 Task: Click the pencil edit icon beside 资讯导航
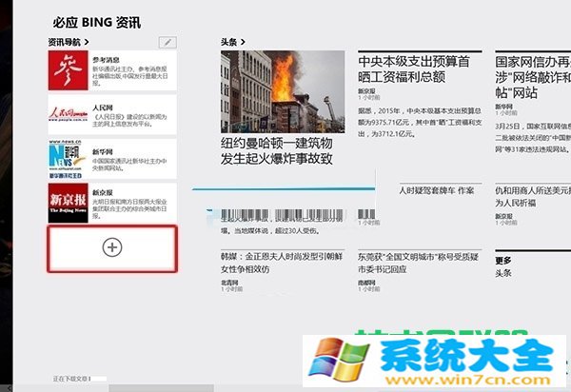[x=167, y=42]
